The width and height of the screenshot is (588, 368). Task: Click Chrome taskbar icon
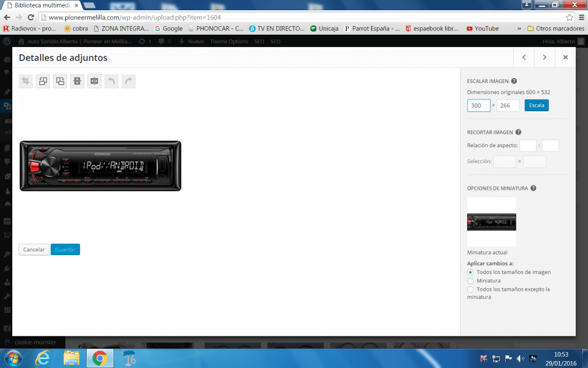[100, 358]
